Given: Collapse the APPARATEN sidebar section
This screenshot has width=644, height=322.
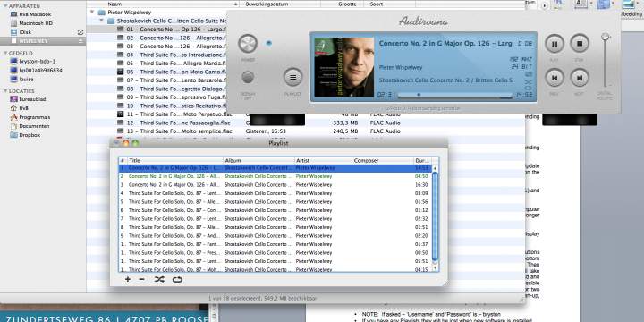Looking at the screenshot, I should pyautogui.click(x=5, y=6).
